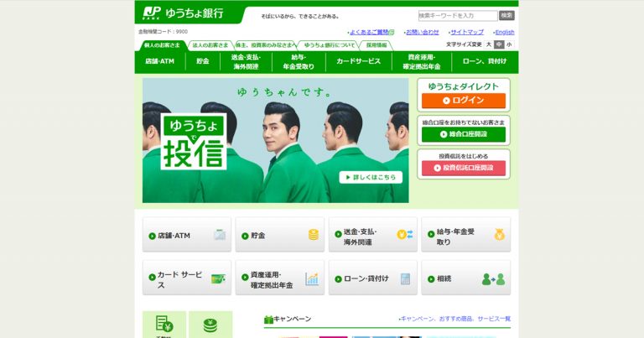The width and height of the screenshot is (644, 338).
Task: Click the 金融機関コード:9900 text
Action: click(163, 32)
